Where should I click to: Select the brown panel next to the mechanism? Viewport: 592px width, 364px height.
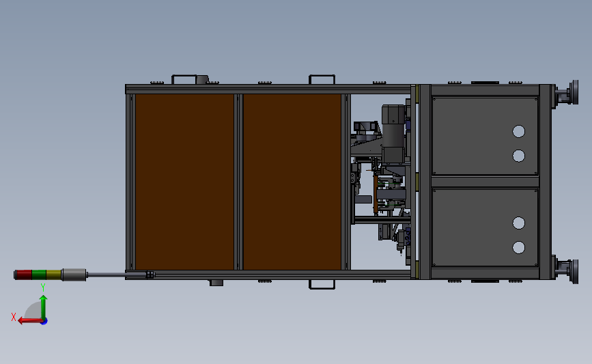click(292, 182)
